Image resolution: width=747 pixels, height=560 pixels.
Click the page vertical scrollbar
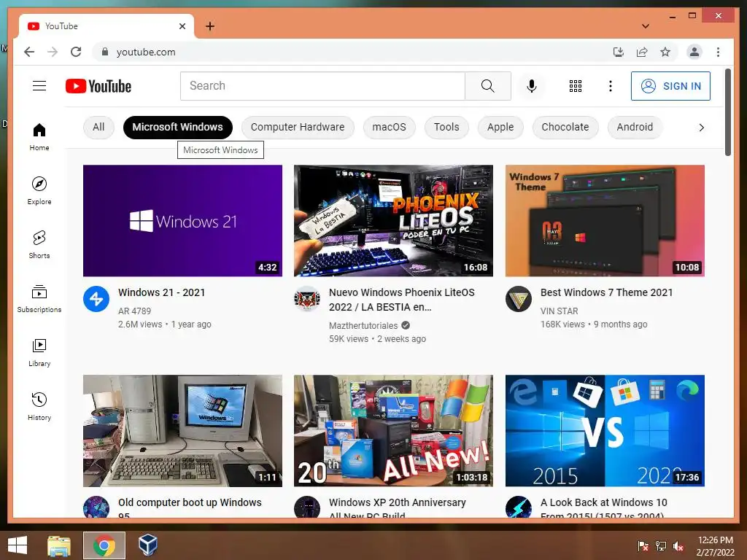pos(727,112)
